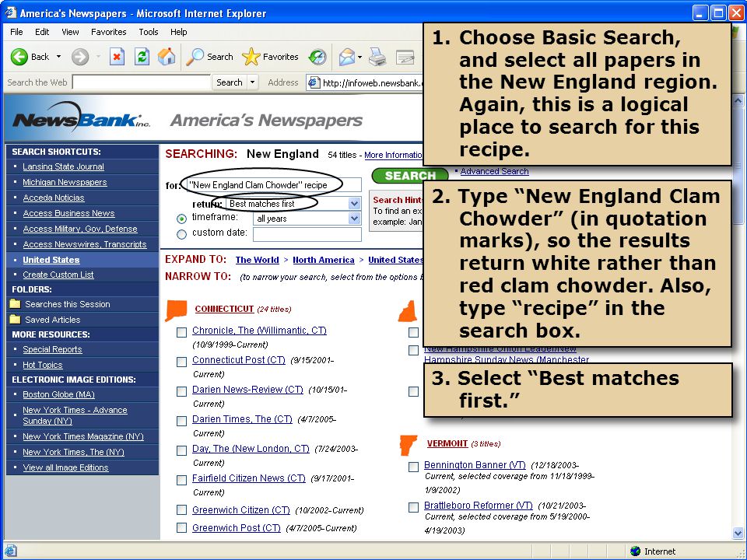Click the Stop page loading icon
The height and width of the screenshot is (560, 747).
pos(117,57)
